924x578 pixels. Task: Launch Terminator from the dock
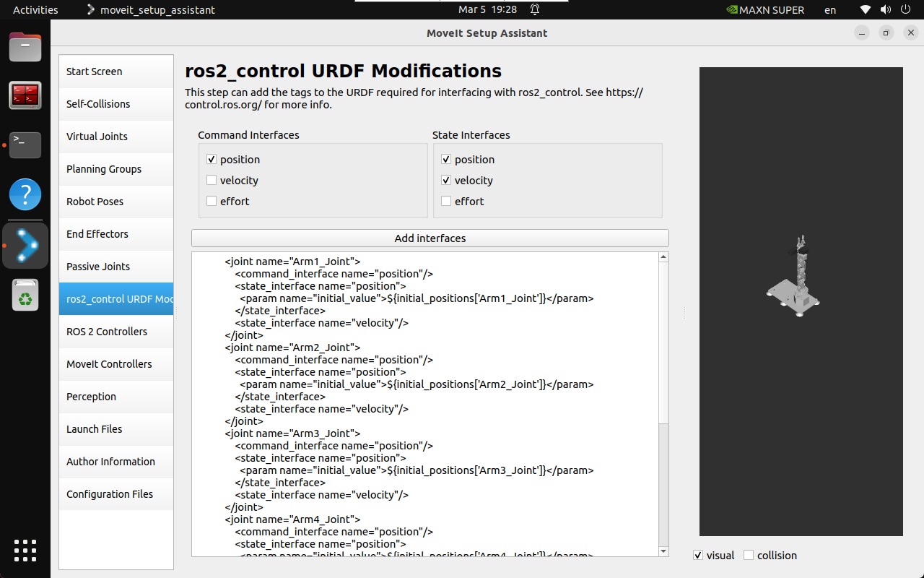pyautogui.click(x=25, y=95)
